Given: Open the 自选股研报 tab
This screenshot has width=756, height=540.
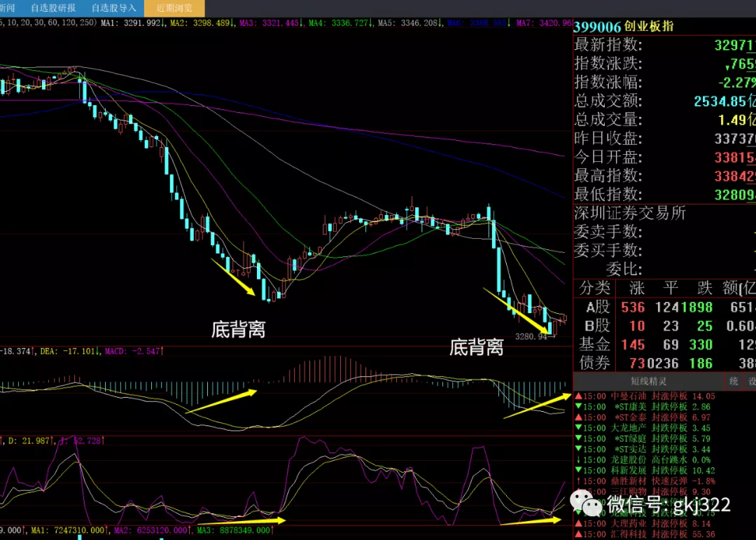Looking at the screenshot, I should 53,8.
